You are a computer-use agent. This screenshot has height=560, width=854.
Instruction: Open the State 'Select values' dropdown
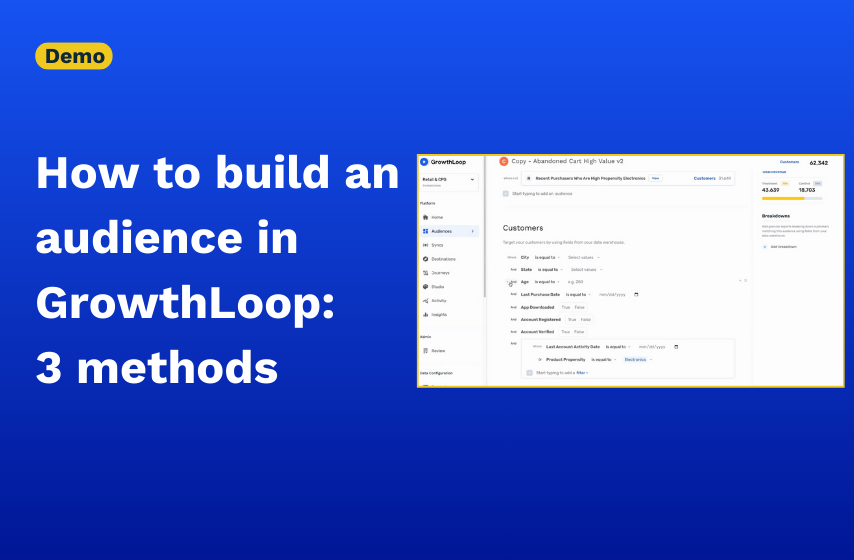[587, 270]
